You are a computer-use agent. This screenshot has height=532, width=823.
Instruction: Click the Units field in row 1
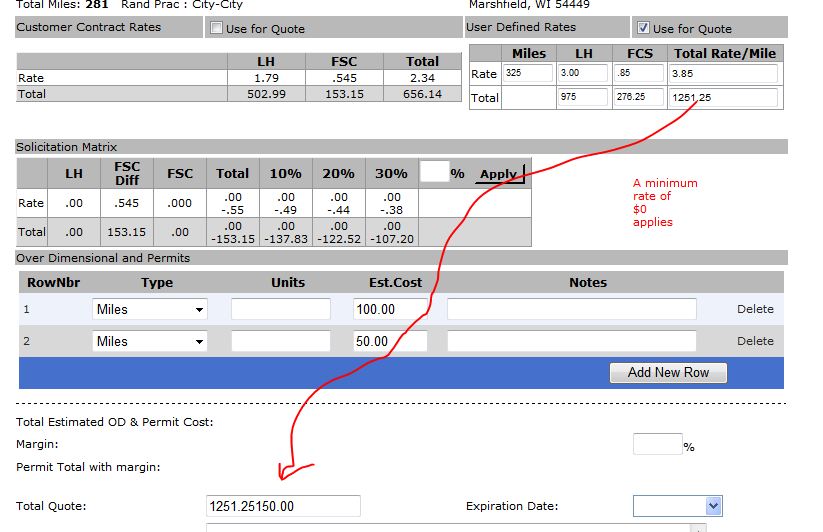(280, 309)
